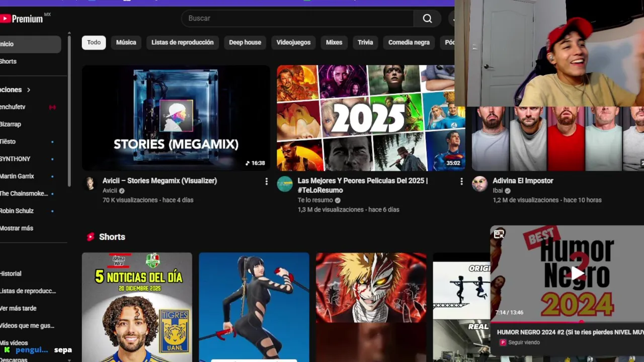The height and width of the screenshot is (362, 644).
Task: Select the Trivia filter chip
Action: (x=365, y=43)
